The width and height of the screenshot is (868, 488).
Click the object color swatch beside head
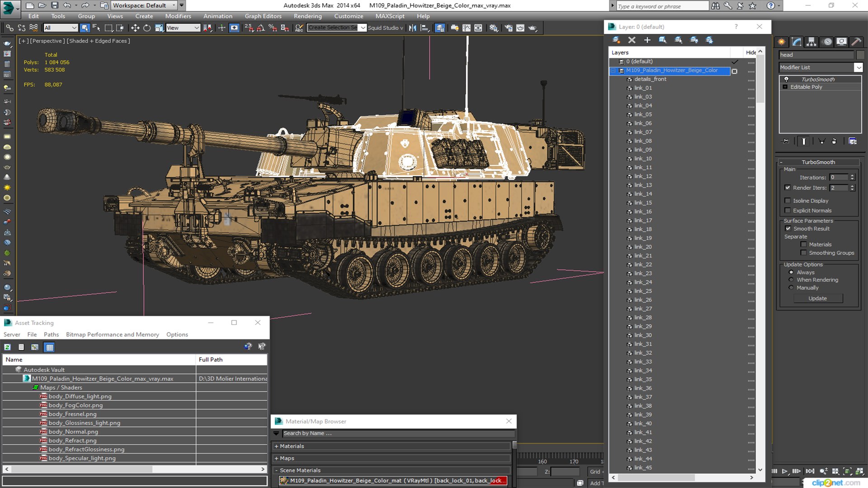(860, 55)
